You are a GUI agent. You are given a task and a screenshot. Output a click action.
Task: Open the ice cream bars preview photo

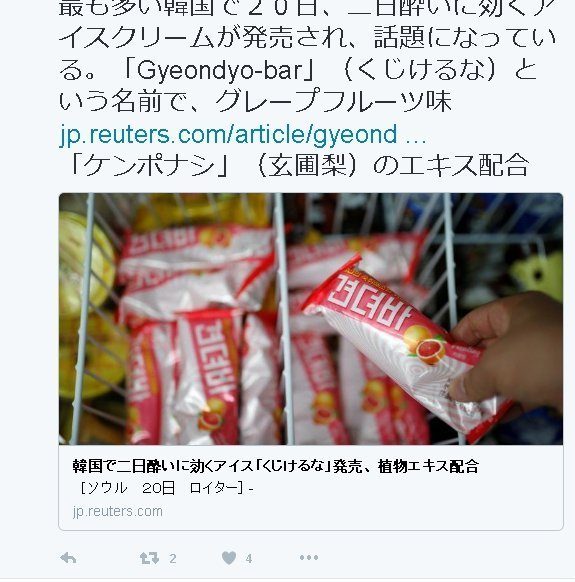pyautogui.click(x=311, y=319)
